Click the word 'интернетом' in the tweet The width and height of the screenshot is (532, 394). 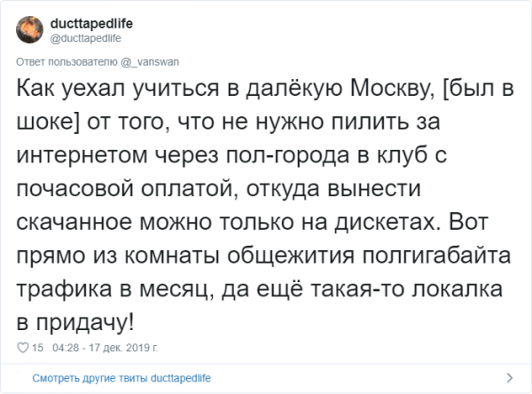tap(82, 155)
